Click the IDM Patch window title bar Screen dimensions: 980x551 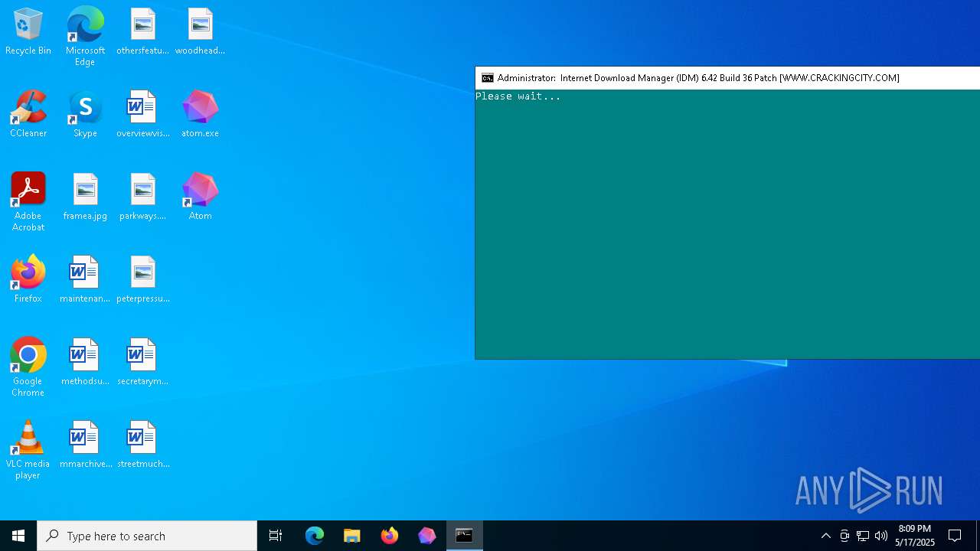(x=727, y=77)
